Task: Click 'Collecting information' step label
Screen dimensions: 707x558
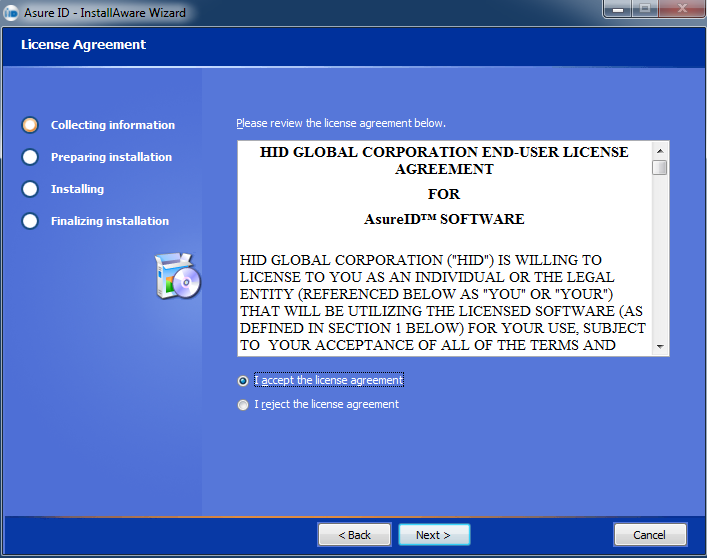Action: tap(113, 125)
